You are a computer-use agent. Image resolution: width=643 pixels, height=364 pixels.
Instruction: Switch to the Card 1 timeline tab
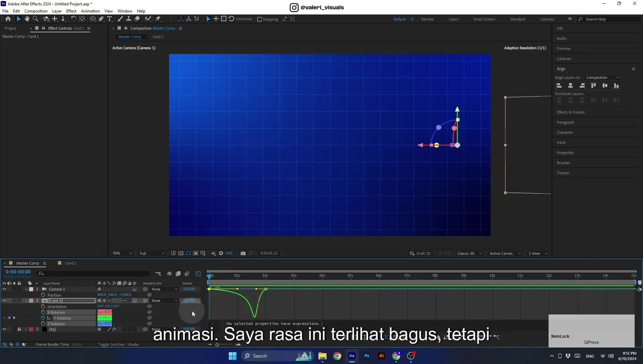(70, 263)
